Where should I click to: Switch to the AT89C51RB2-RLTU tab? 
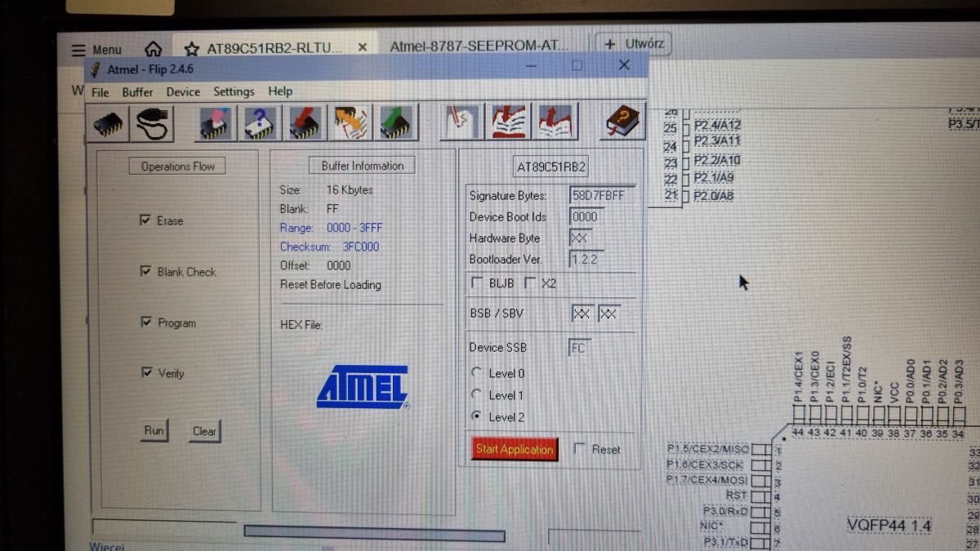coord(274,48)
